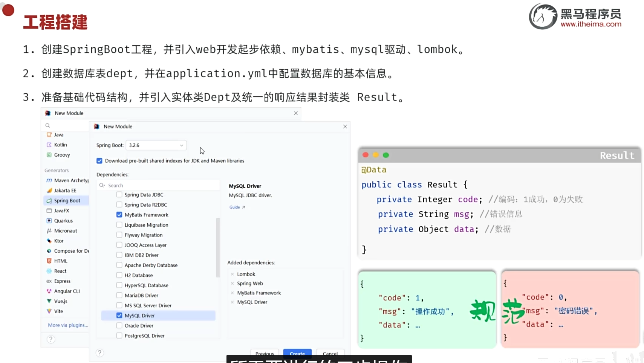Click the Maven Archetype icon

click(49, 181)
